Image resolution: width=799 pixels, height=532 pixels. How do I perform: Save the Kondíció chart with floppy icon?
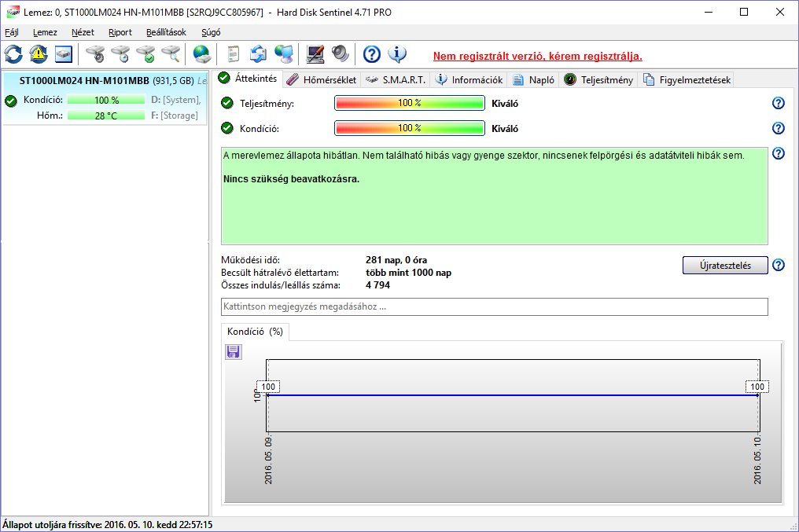(234, 352)
